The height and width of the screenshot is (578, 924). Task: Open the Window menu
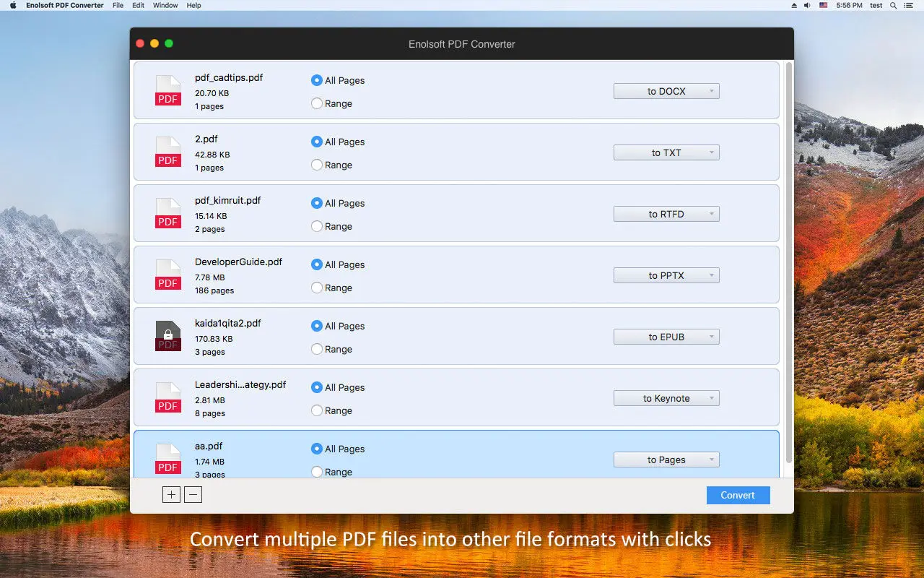point(165,5)
